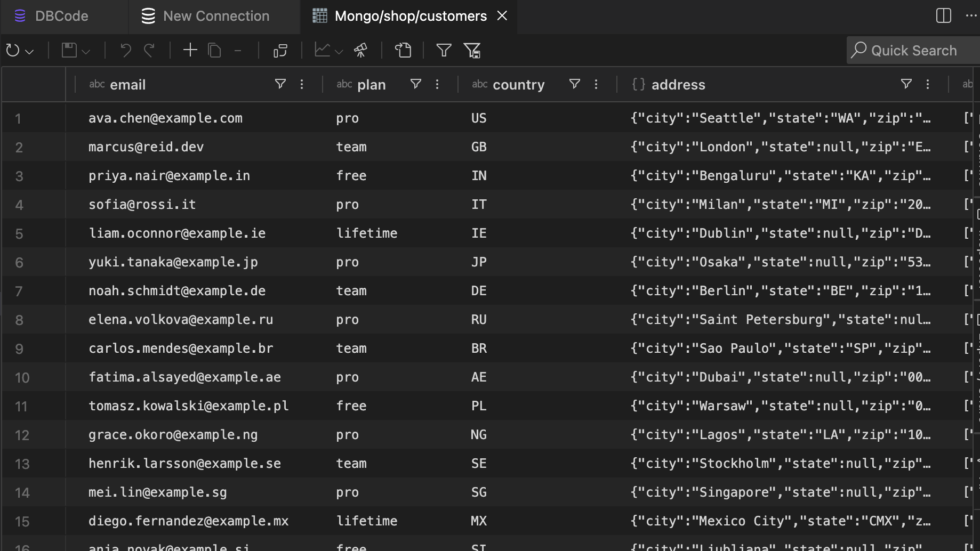The image size is (980, 551).
Task: Open the chart type dropdown arrow
Action: point(339,52)
